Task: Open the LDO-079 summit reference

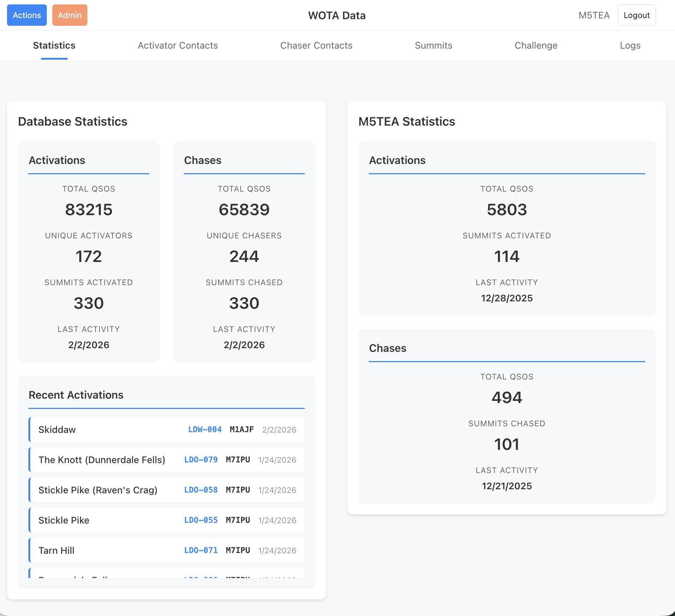Action: 201,460
